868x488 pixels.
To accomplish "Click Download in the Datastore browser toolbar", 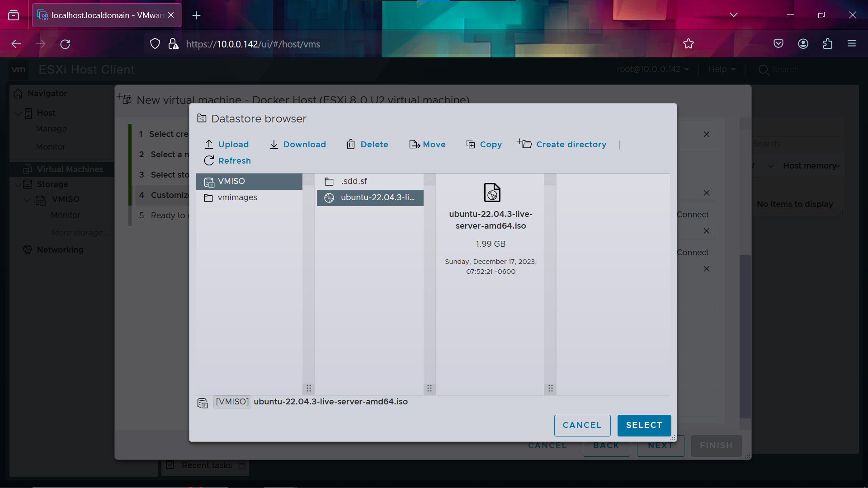I will 297,145.
